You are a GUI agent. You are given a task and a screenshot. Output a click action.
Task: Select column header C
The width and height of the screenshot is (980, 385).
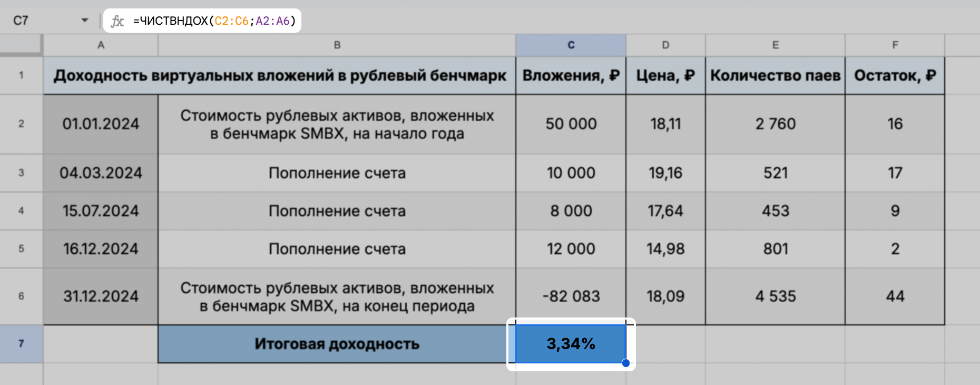point(571,45)
